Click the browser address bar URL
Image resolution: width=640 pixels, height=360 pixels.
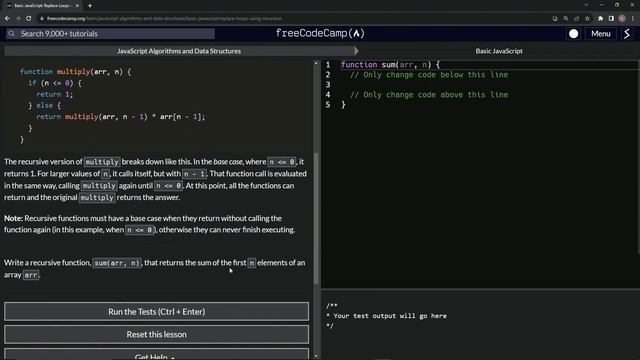click(164, 18)
